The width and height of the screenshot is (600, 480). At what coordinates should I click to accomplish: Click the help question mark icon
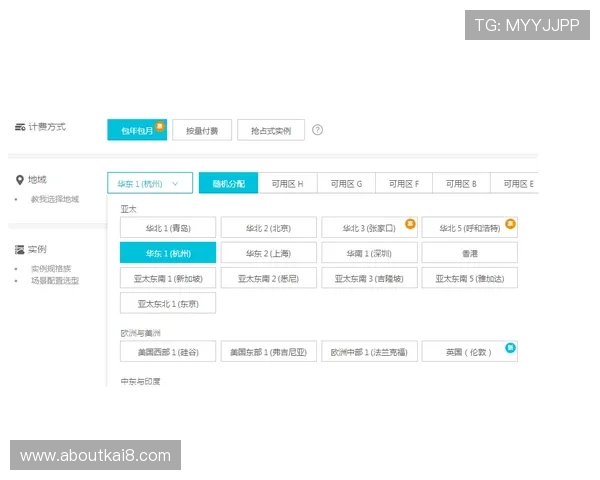click(317, 130)
